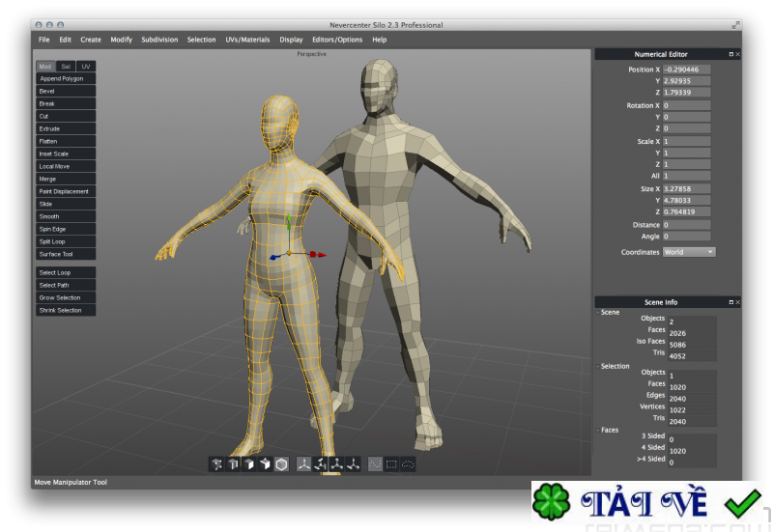Click the Extrude button
773x532 pixels.
pyautogui.click(x=66, y=128)
